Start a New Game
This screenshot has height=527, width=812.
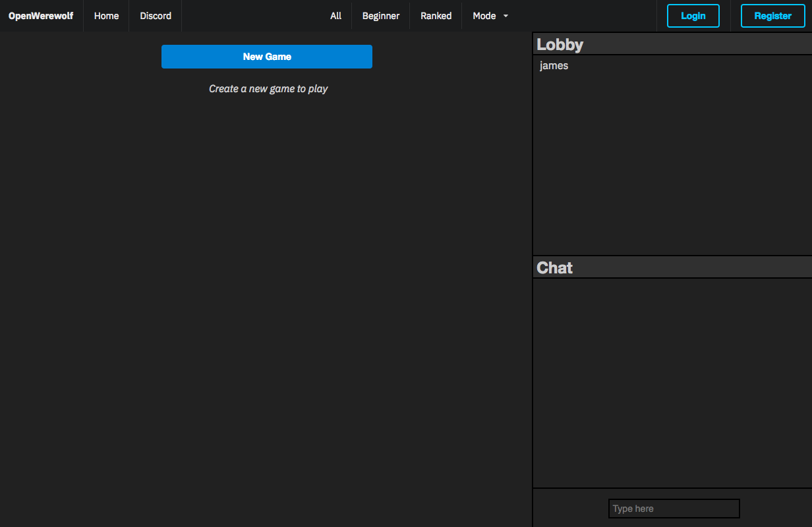(267, 57)
